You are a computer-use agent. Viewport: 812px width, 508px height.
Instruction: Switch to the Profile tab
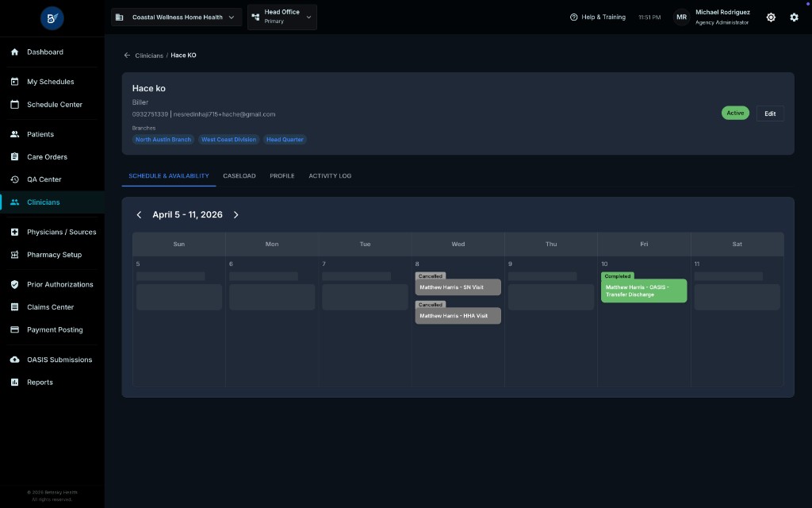(x=282, y=175)
